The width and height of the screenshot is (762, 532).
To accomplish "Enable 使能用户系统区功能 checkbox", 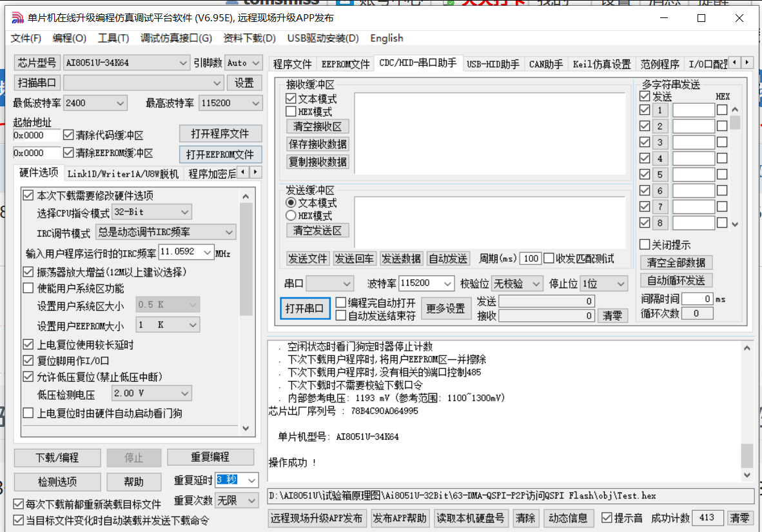I will click(28, 288).
